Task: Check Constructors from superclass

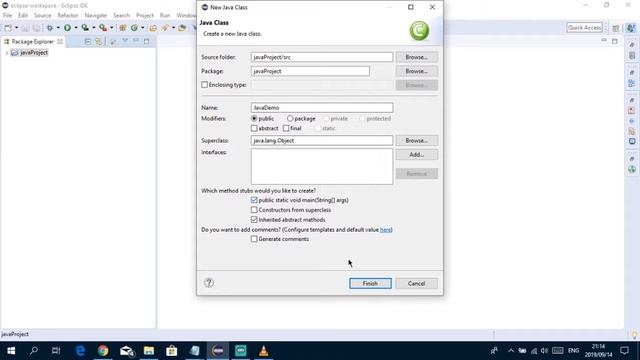Action: pyautogui.click(x=254, y=210)
